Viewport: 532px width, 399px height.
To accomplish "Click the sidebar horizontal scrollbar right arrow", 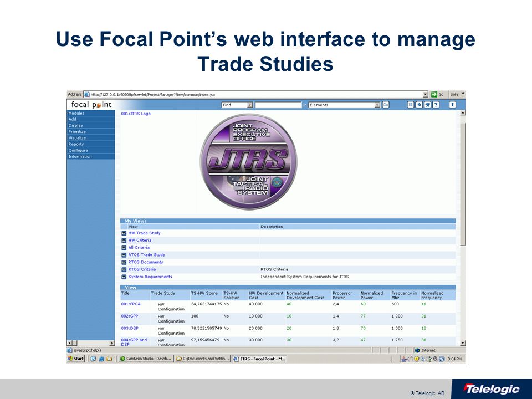I will click(x=112, y=344).
